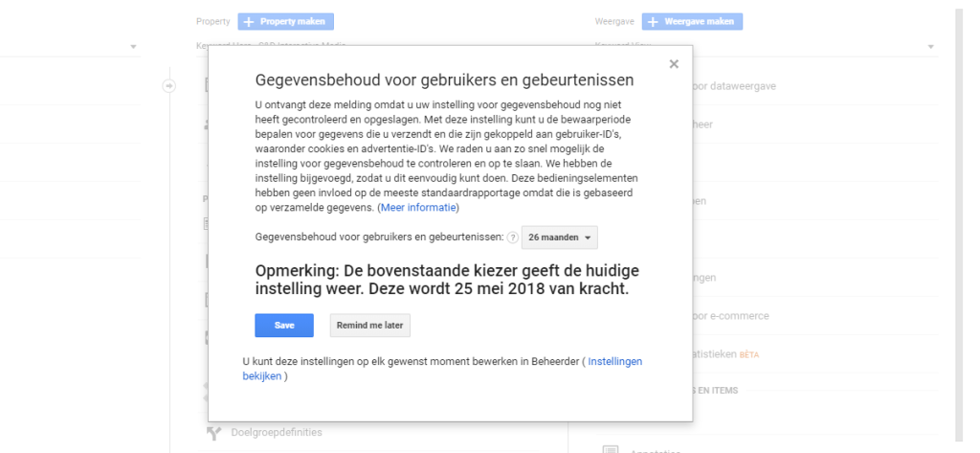Click Weergave maken button

692,21
